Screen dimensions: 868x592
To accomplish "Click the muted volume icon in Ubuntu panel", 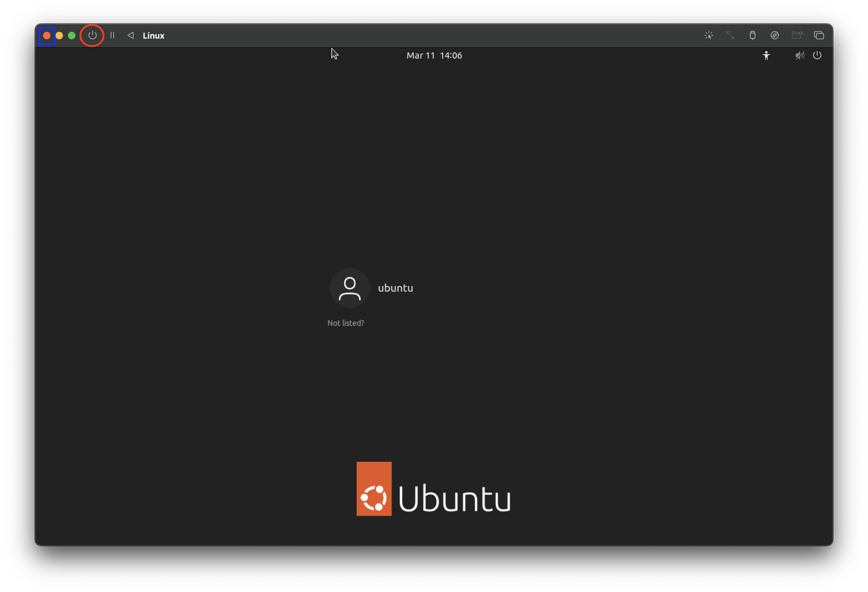I will [x=800, y=55].
